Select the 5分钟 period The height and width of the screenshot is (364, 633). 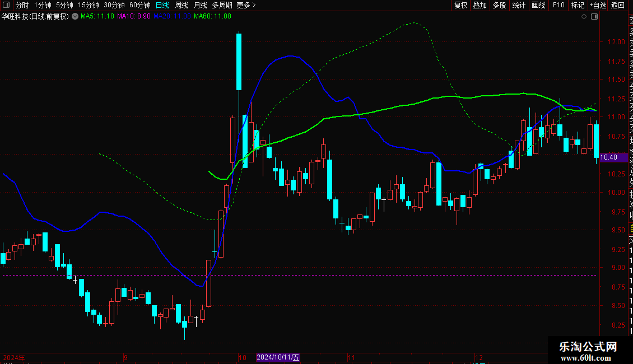tap(64, 5)
